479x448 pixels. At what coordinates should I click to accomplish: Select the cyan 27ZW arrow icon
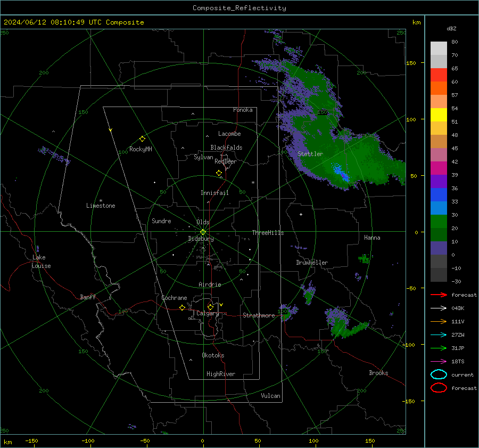[439, 335]
